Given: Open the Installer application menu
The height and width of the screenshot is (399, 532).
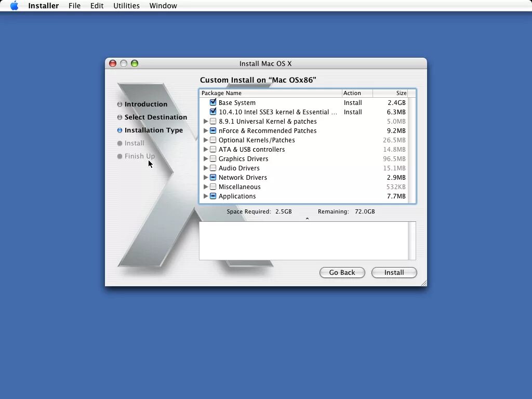Looking at the screenshot, I should tap(44, 6).
